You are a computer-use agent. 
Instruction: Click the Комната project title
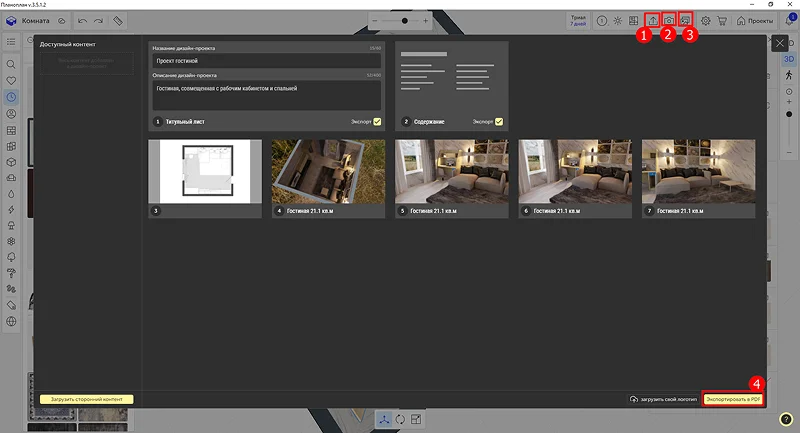[35, 21]
